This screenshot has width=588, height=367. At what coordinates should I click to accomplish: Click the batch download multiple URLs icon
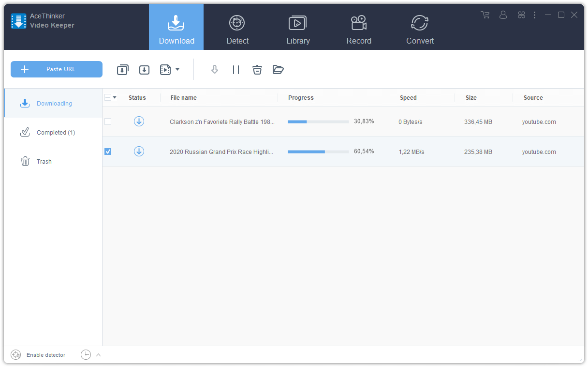[123, 70]
